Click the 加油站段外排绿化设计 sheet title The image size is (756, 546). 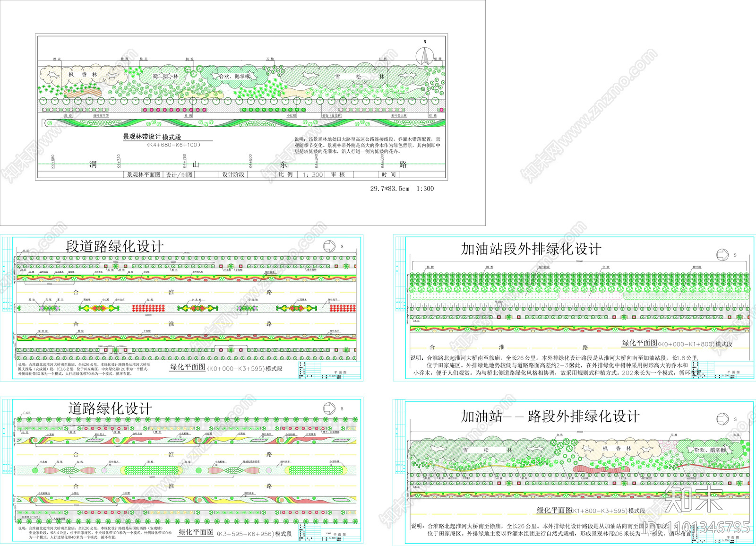point(531,249)
